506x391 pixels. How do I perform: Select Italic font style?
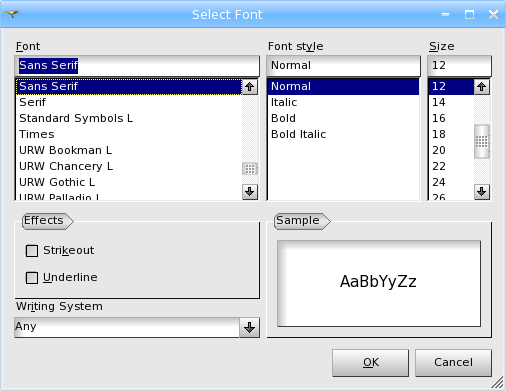343,102
